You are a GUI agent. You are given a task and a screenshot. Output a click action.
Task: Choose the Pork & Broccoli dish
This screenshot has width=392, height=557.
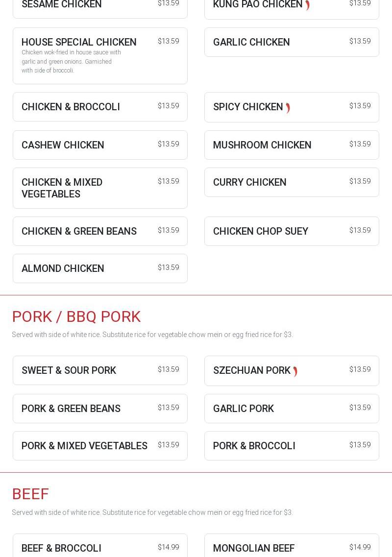click(292, 446)
